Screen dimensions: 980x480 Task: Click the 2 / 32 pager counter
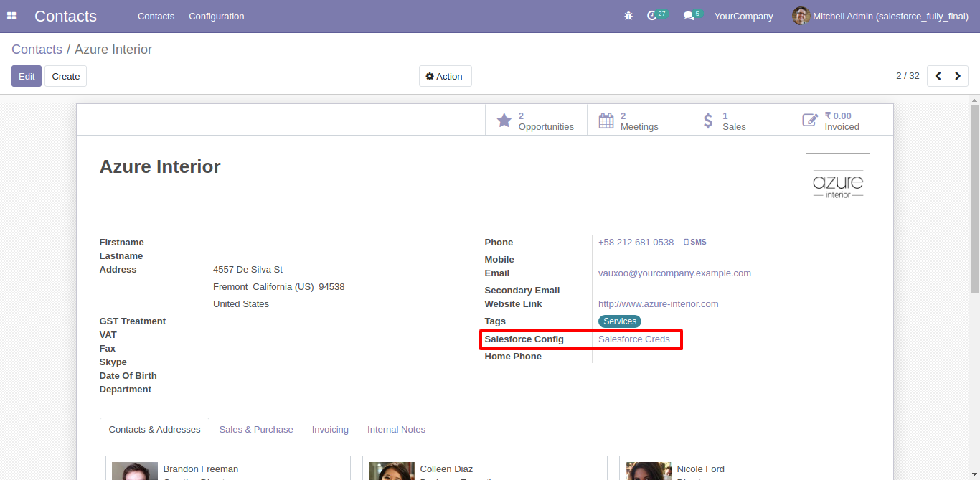pyautogui.click(x=908, y=76)
